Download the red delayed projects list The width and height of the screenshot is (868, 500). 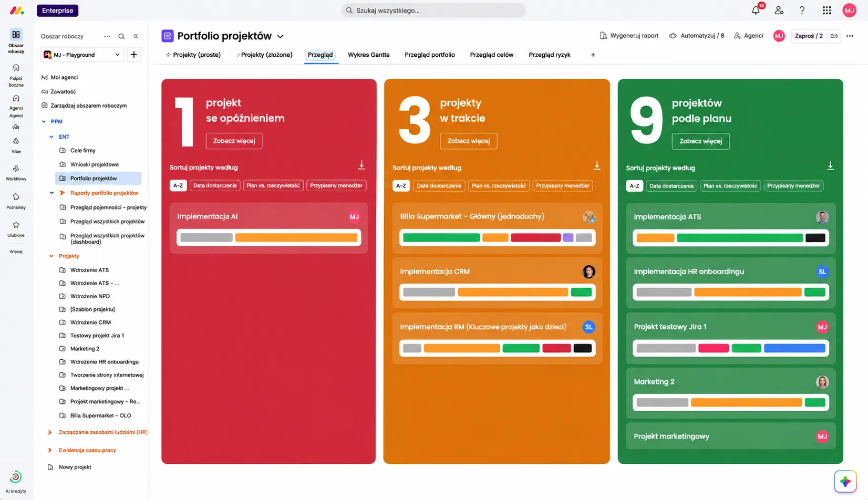click(361, 165)
